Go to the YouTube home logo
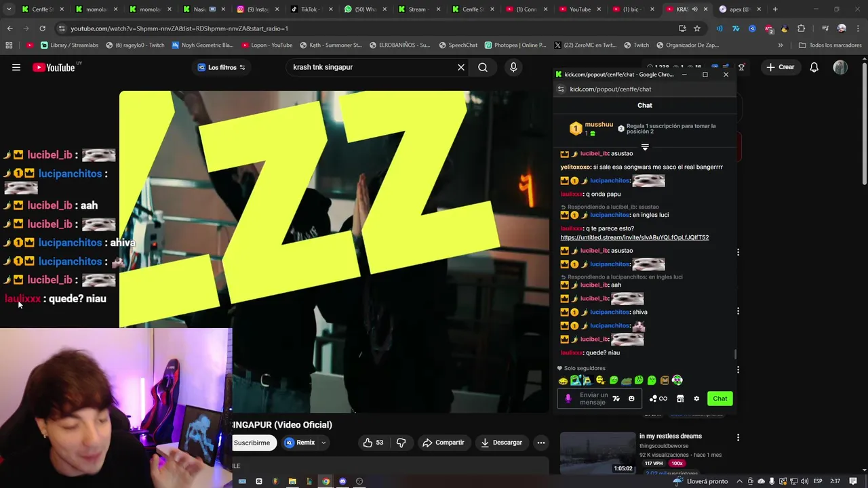The image size is (868, 488). click(x=54, y=67)
